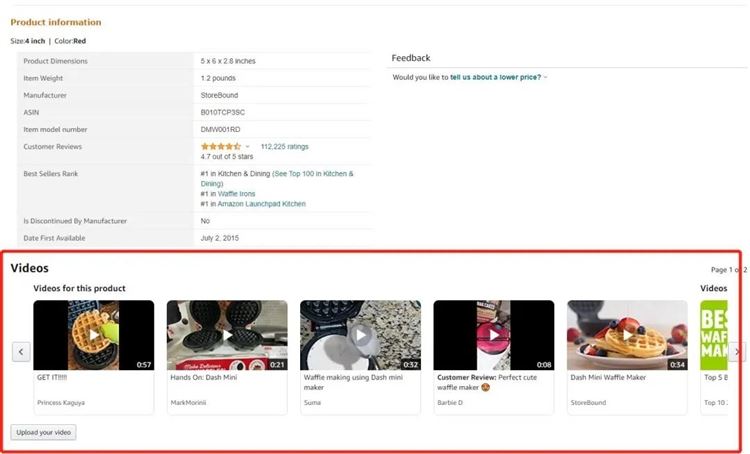This screenshot has width=750, height=454.
Task: Click the 'Hands On: Dash Mini' video title
Action: tap(204, 377)
